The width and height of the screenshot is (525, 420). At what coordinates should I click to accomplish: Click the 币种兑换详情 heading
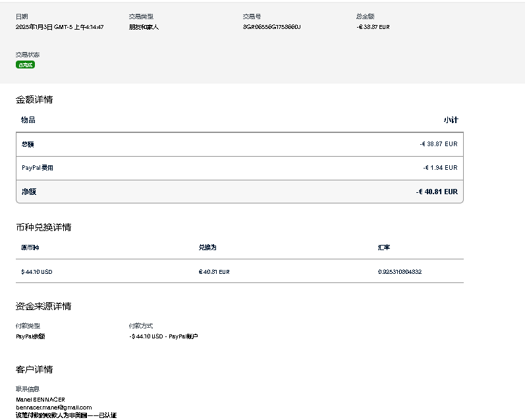point(43,227)
